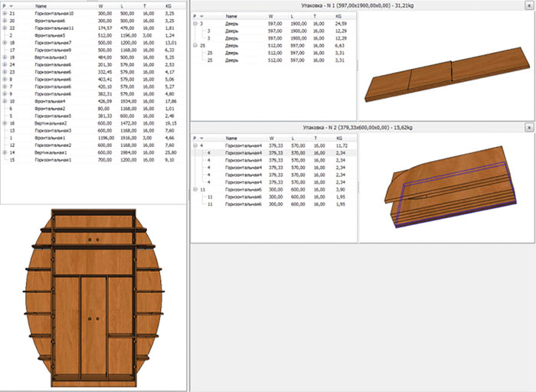536x392 pixels.
Task: Expand row 14 Вертикальная1 tree node
Action: 4,152
